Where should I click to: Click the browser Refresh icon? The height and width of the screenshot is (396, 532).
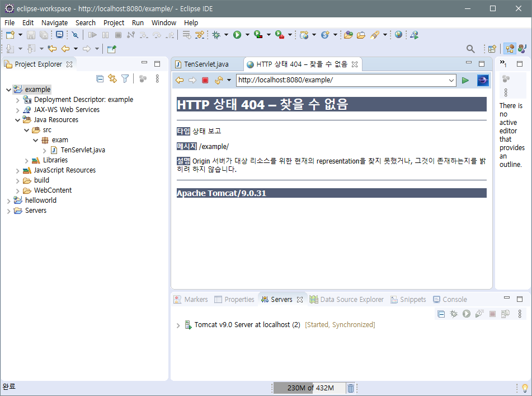tap(219, 80)
